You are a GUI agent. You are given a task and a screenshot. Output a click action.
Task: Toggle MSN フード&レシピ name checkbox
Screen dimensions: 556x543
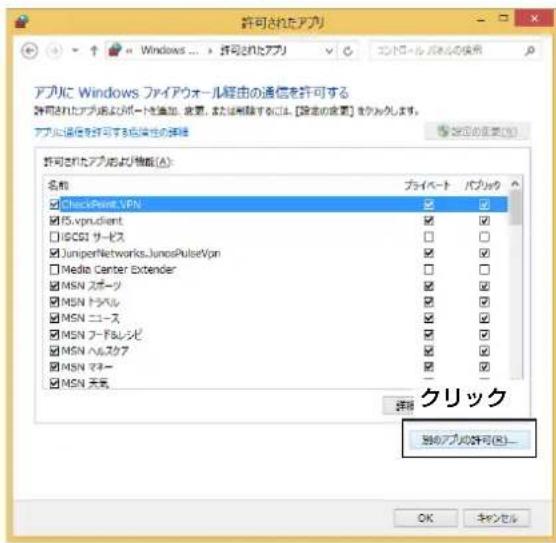tap(54, 334)
